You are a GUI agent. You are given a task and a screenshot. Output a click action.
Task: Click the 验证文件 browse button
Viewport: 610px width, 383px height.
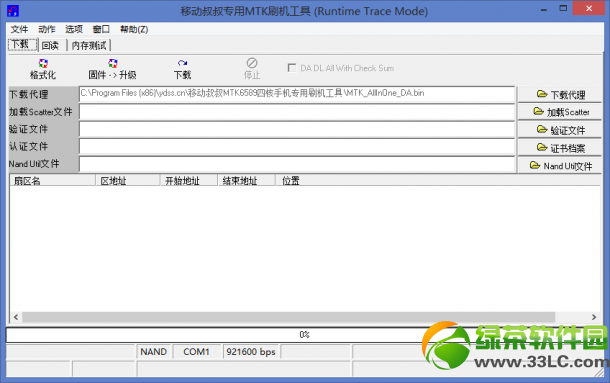pyautogui.click(x=559, y=130)
